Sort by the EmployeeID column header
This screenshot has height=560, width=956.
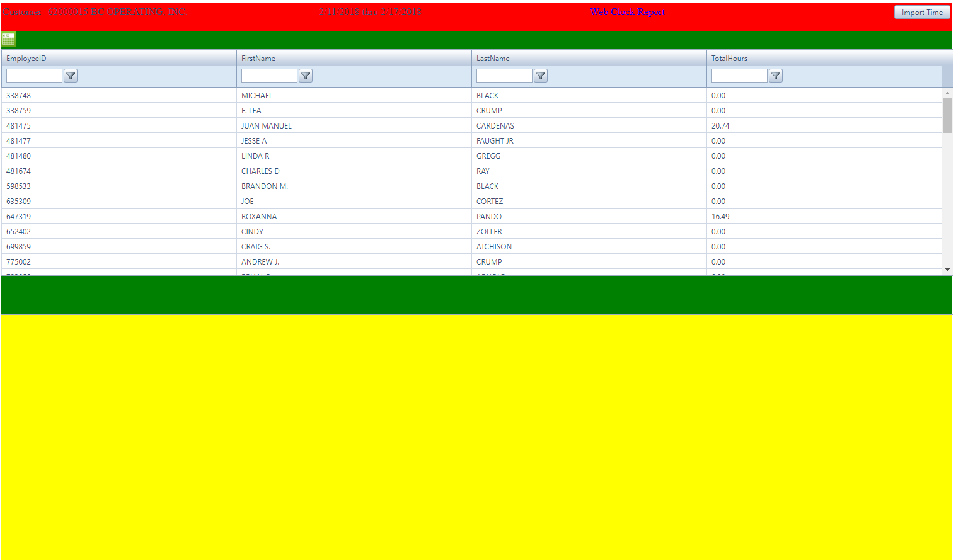26,59
